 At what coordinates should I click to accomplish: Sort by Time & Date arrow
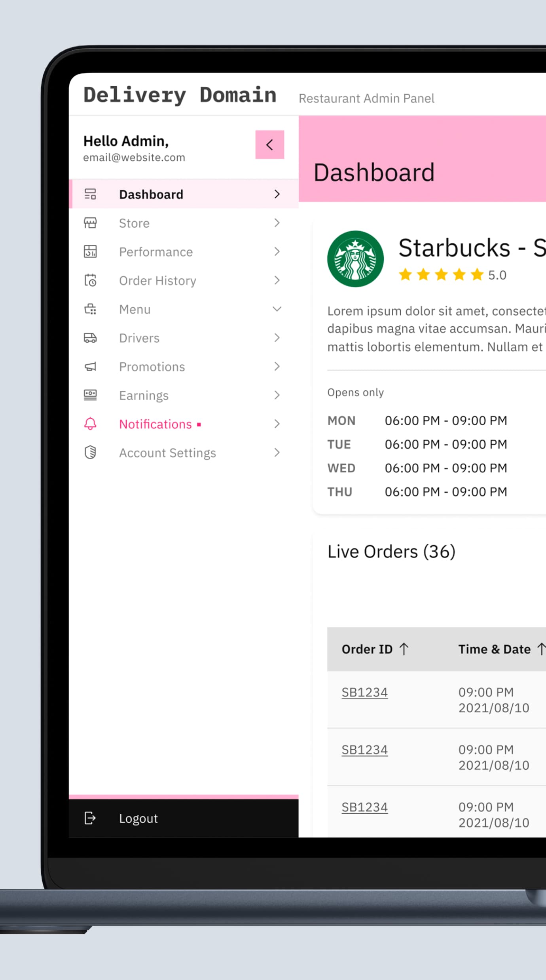coord(541,649)
